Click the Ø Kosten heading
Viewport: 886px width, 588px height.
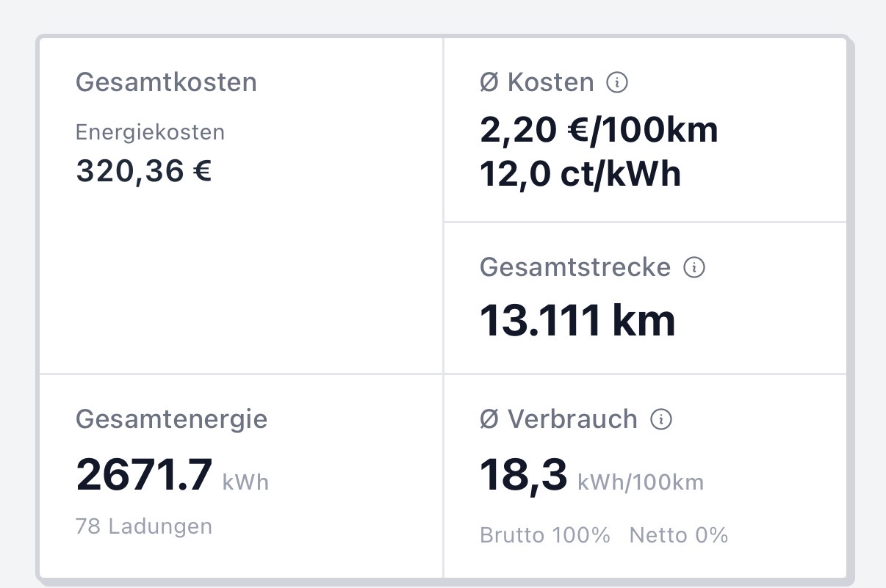click(537, 82)
